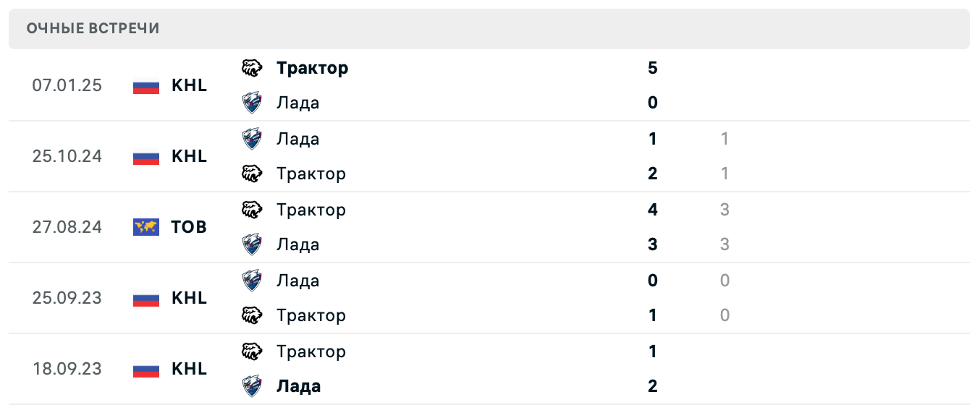Click the ТОВ competition label

click(x=187, y=226)
